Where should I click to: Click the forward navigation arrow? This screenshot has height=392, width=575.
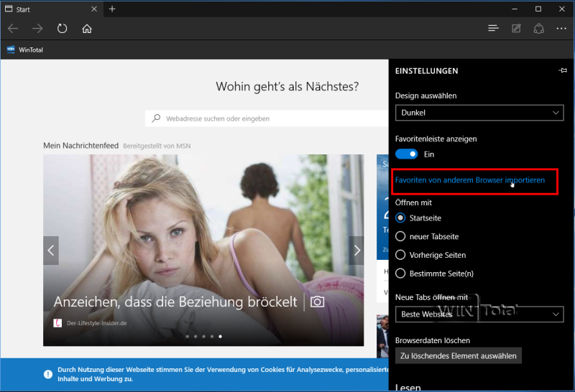(x=37, y=29)
